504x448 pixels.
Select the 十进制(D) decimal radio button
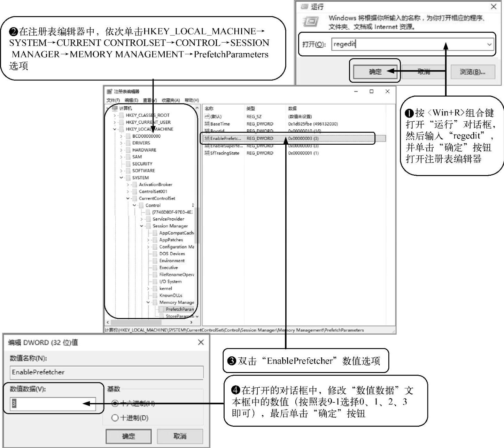(x=115, y=418)
